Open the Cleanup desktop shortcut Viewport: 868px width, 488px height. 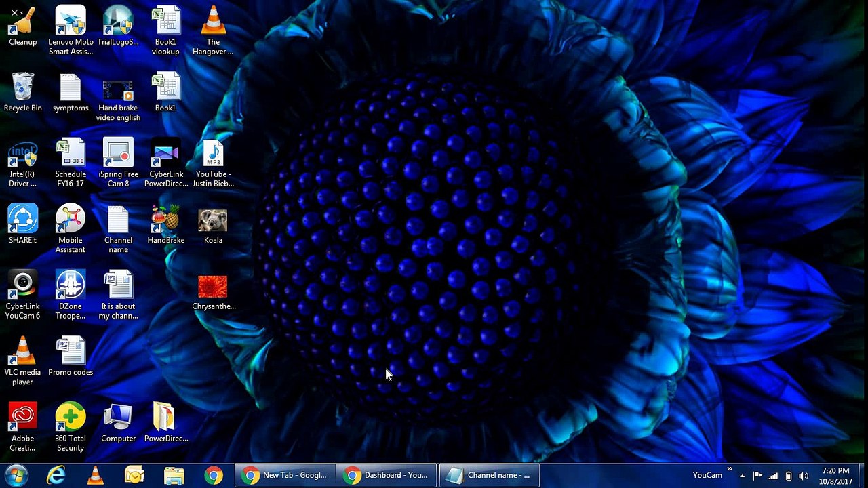tap(22, 27)
